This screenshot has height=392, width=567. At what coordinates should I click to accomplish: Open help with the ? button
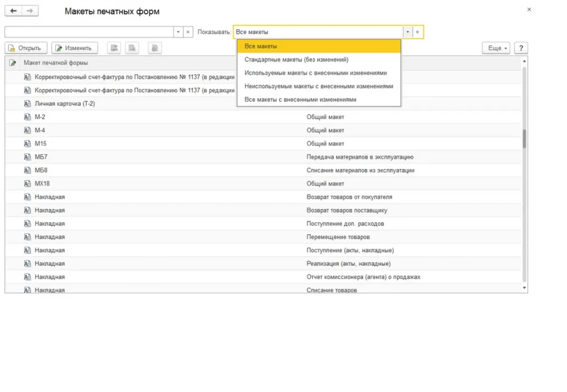(521, 48)
